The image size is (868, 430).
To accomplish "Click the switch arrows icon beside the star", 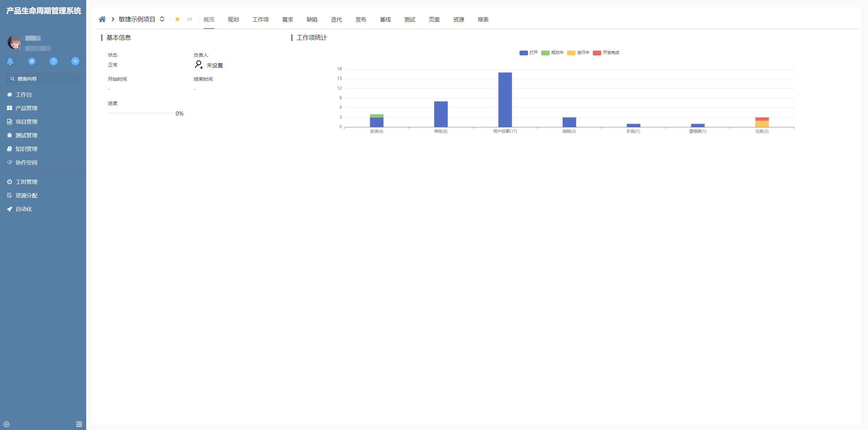I will [x=190, y=19].
